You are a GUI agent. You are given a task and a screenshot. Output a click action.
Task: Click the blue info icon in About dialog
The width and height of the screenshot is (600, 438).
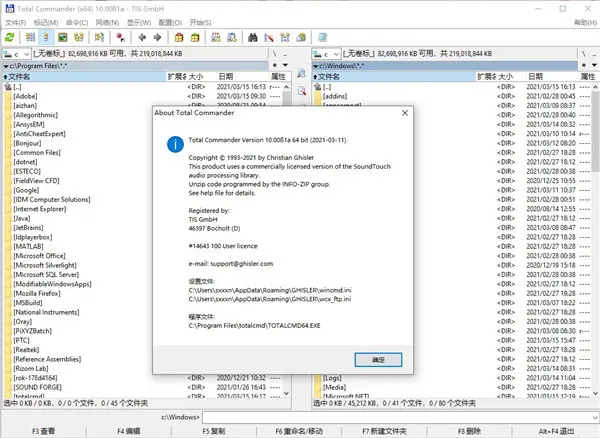pos(176,144)
